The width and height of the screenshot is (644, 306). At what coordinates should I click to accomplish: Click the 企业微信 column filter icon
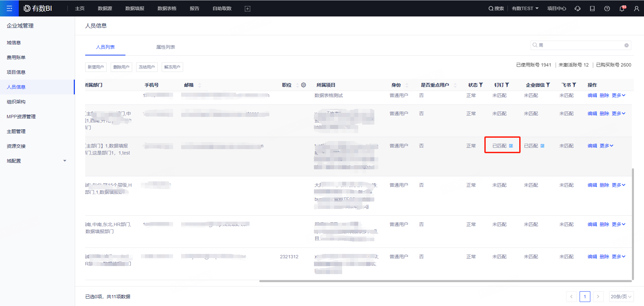pos(548,85)
